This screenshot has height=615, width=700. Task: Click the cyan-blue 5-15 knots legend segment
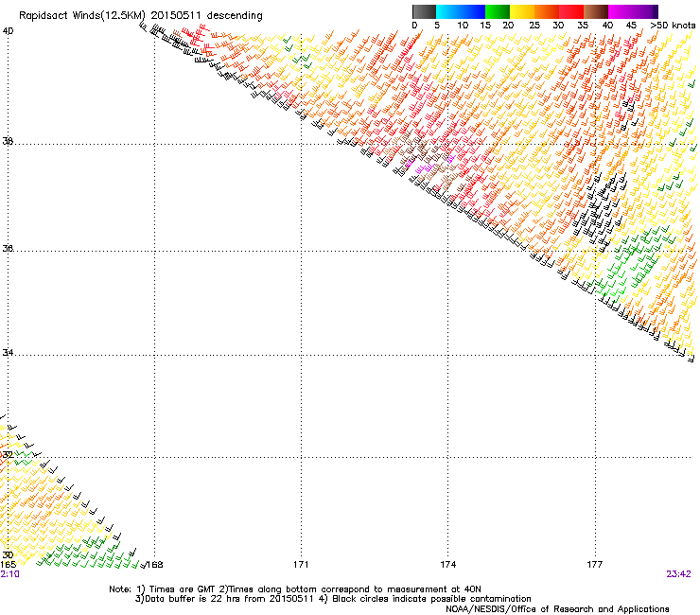point(461,11)
